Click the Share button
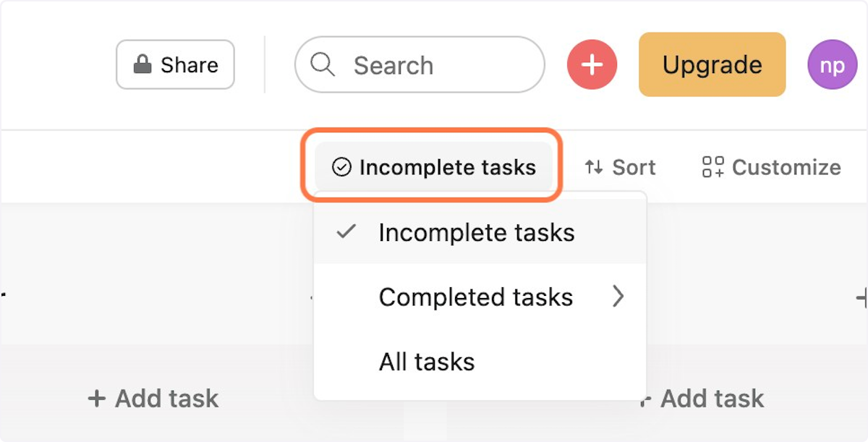868x442 pixels. tap(175, 65)
